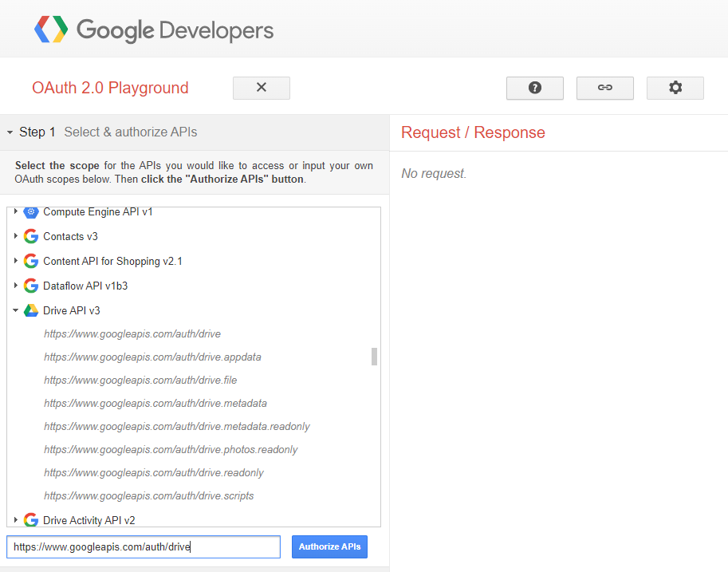The image size is (728, 572).
Task: Click the link chain icon button
Action: click(604, 88)
